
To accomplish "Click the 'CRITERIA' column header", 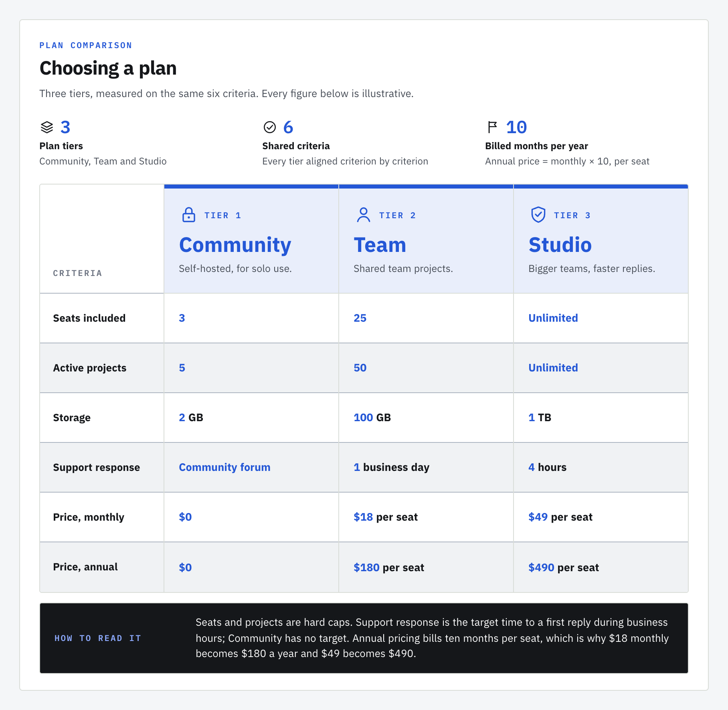I will [77, 273].
